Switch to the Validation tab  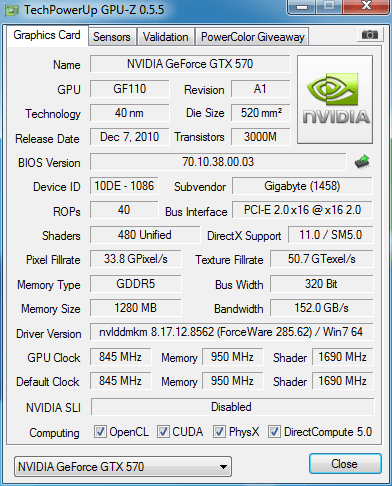tap(165, 37)
